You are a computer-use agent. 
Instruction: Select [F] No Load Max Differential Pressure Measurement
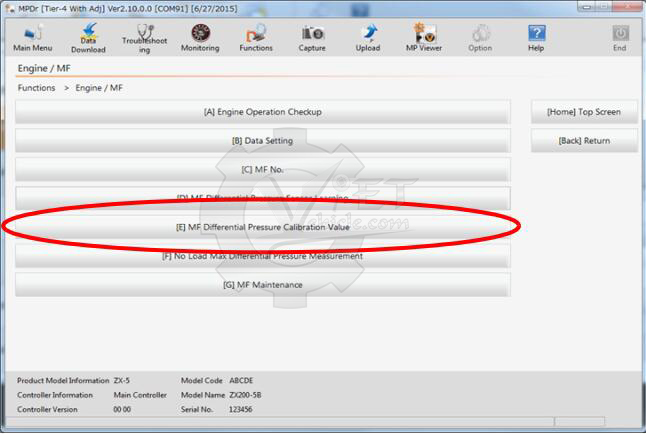262,256
